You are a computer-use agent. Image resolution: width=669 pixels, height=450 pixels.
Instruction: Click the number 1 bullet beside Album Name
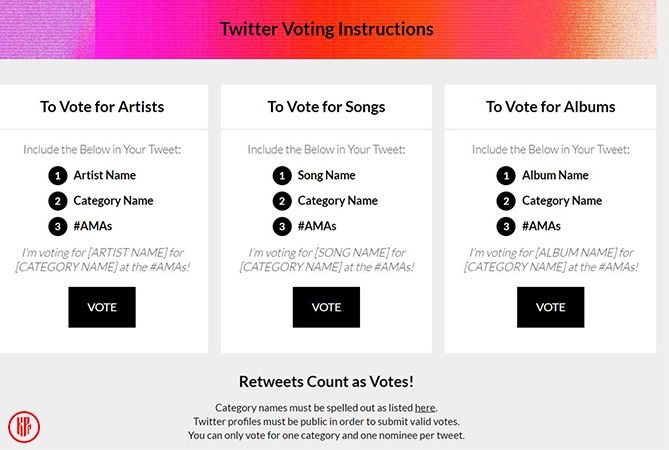pyautogui.click(x=507, y=175)
